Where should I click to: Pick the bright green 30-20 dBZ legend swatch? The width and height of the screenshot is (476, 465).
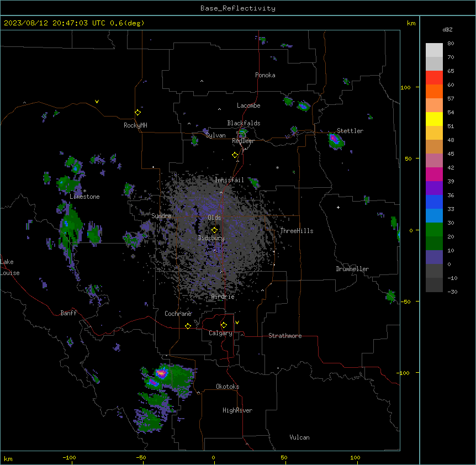434,230
